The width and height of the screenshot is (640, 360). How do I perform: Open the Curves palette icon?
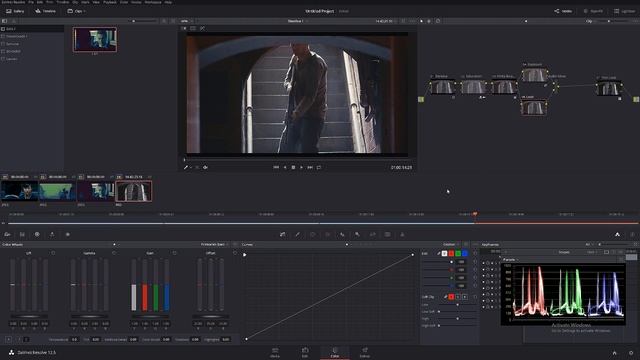click(x=282, y=234)
